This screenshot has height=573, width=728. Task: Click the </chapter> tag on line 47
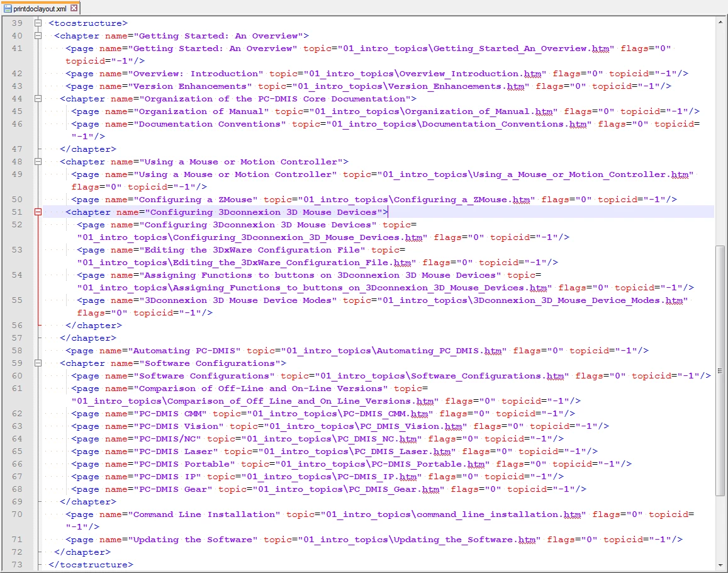pyautogui.click(x=87, y=149)
